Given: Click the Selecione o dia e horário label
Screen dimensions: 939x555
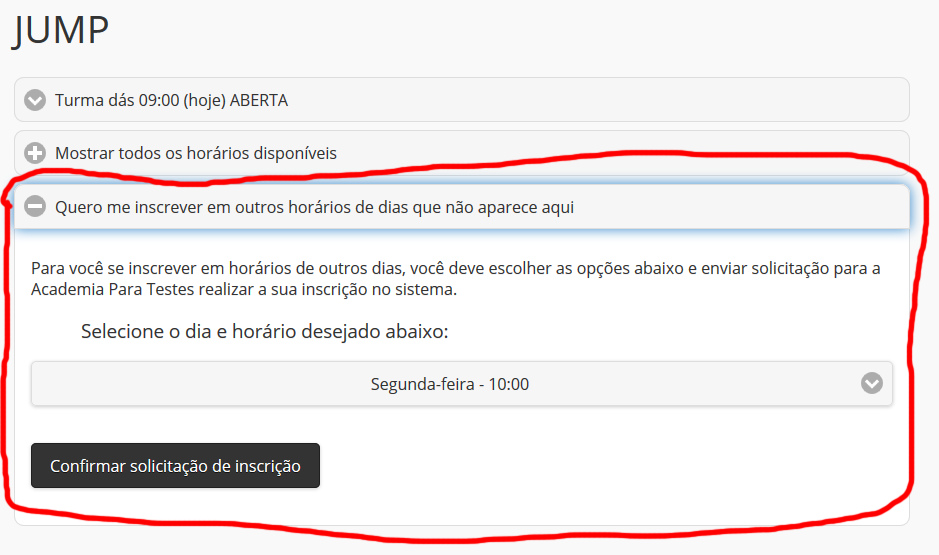Looking at the screenshot, I should (x=264, y=331).
